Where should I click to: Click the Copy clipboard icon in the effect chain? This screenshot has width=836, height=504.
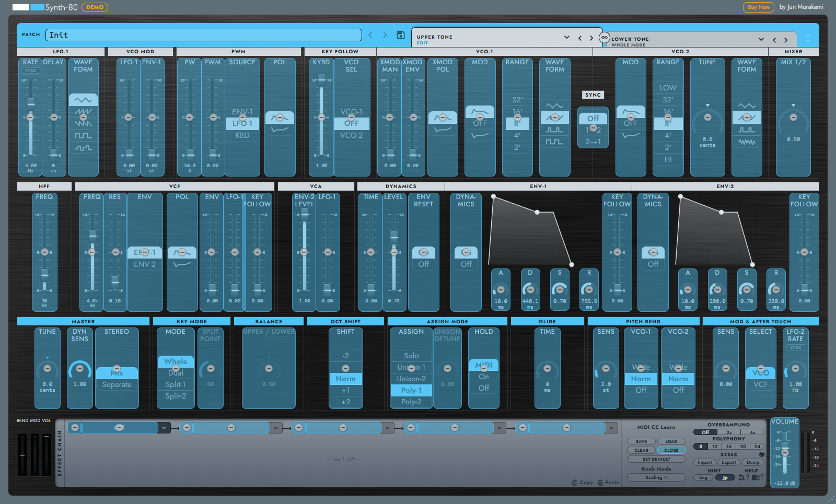(575, 483)
